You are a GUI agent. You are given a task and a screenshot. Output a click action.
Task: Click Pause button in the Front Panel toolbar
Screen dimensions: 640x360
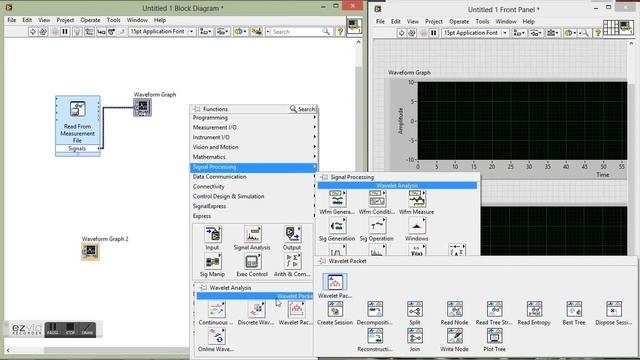pos(433,33)
